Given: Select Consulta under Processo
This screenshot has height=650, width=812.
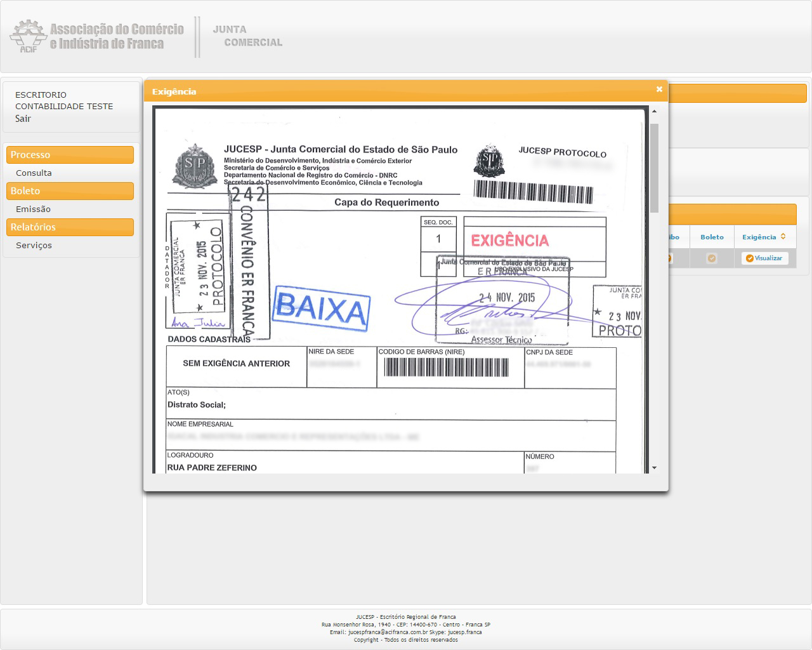Looking at the screenshot, I should click(34, 173).
